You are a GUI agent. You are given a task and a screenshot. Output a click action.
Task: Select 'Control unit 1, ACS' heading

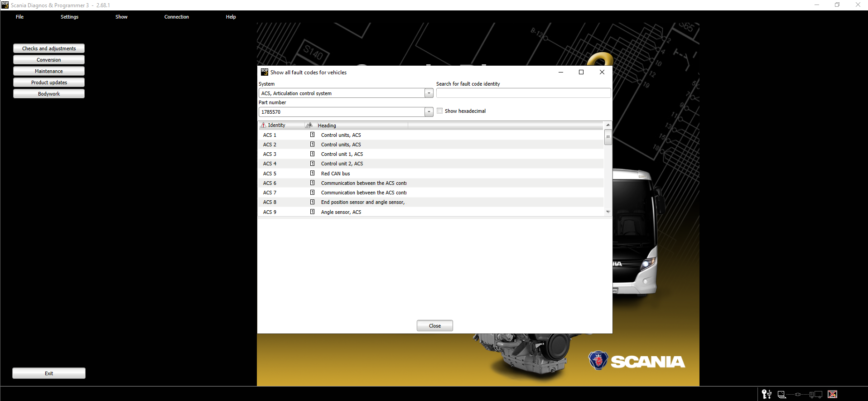[x=342, y=154]
